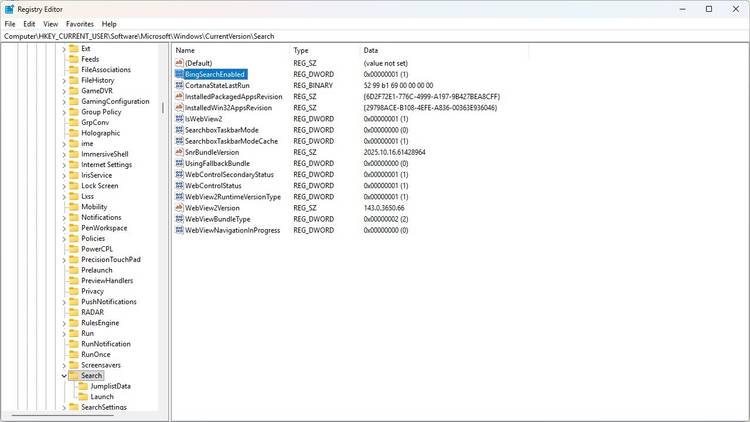Click the open folder icon of Search key
750x422 pixels.
tap(74, 376)
